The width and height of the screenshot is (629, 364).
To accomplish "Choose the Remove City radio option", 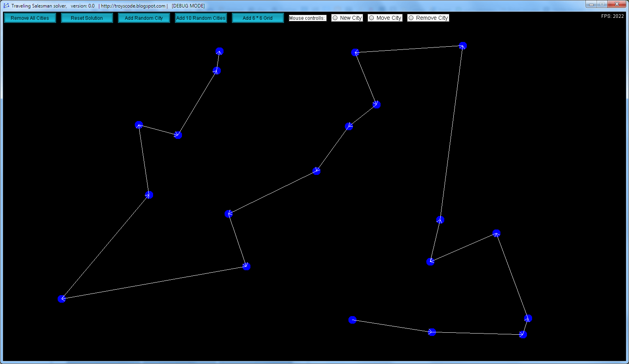I will (x=428, y=18).
